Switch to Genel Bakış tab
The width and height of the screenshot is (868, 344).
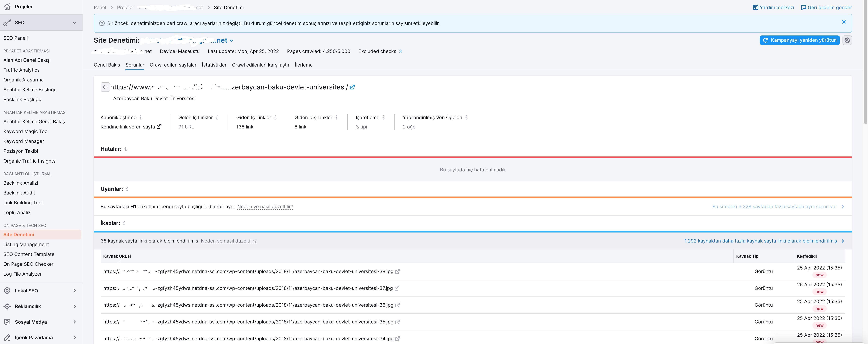coord(107,65)
